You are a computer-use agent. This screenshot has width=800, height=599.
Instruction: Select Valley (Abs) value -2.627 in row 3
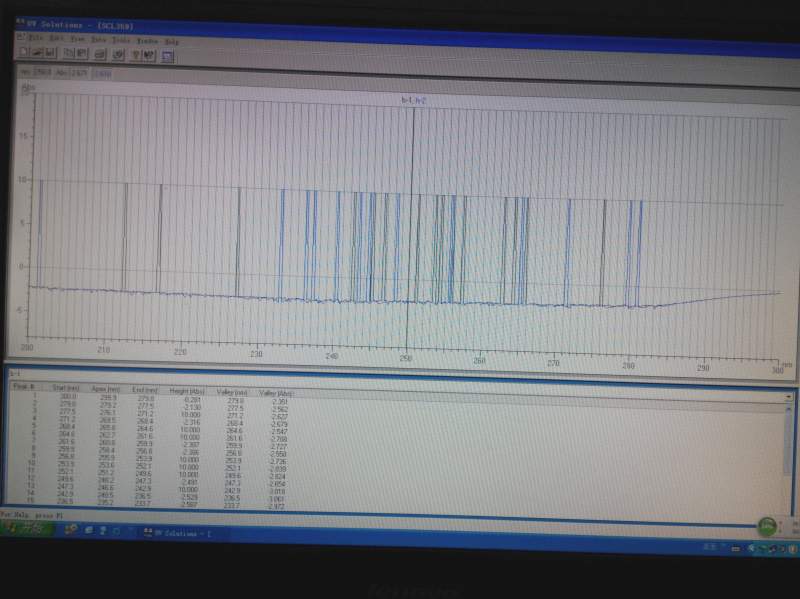click(279, 416)
